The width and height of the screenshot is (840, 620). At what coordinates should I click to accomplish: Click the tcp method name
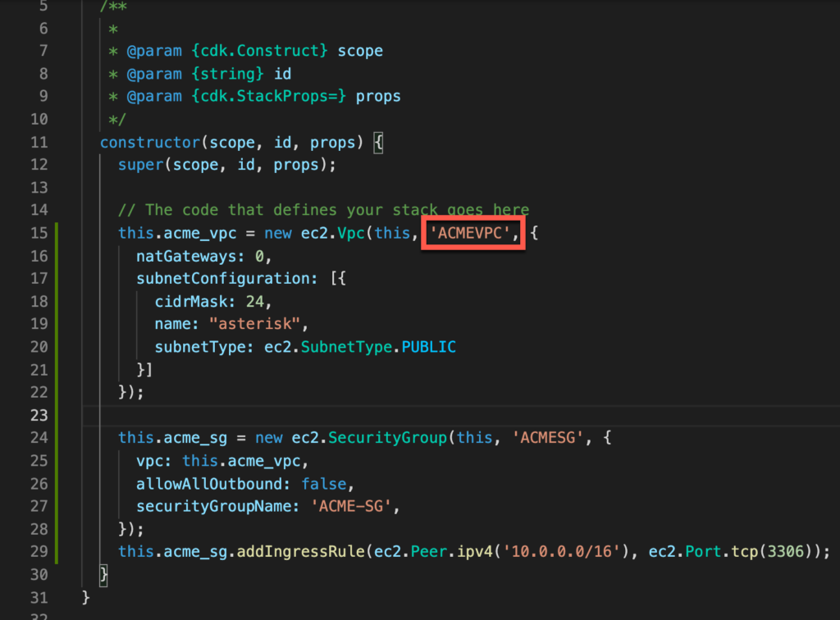(x=744, y=551)
